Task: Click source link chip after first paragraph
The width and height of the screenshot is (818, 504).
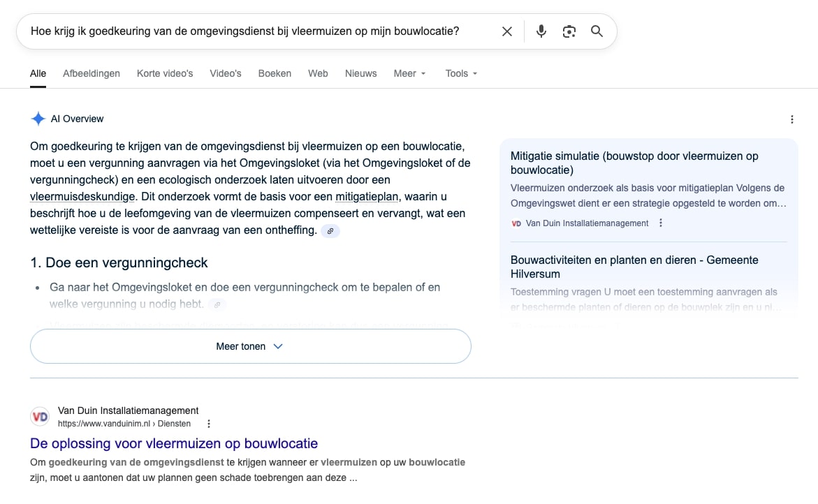Action: tap(330, 231)
